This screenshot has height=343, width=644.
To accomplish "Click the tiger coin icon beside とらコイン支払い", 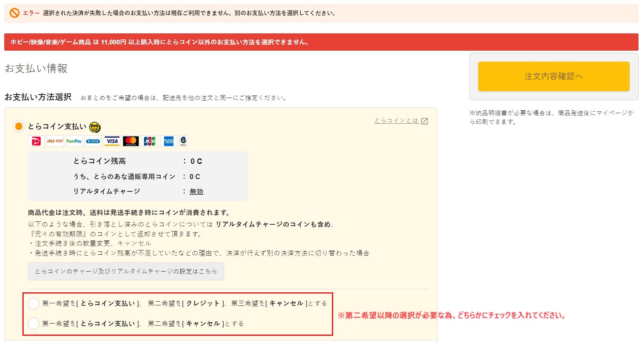I will point(95,127).
